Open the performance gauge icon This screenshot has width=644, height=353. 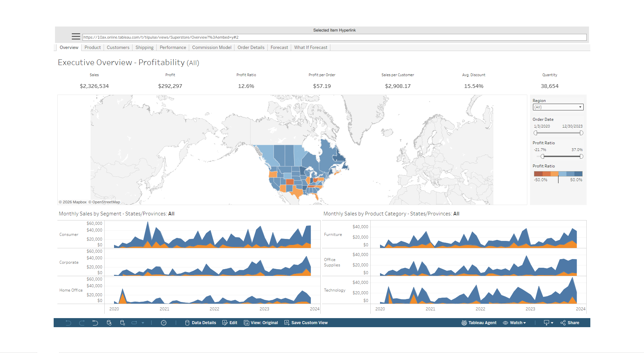click(x=164, y=323)
